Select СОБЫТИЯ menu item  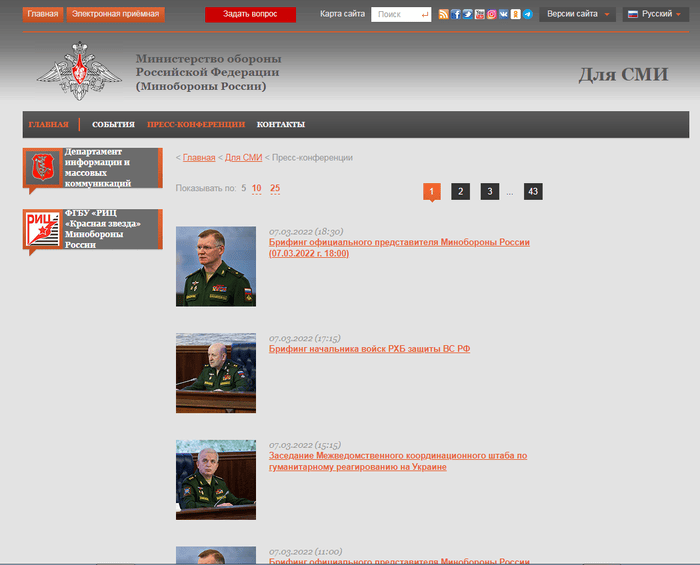[x=113, y=125]
